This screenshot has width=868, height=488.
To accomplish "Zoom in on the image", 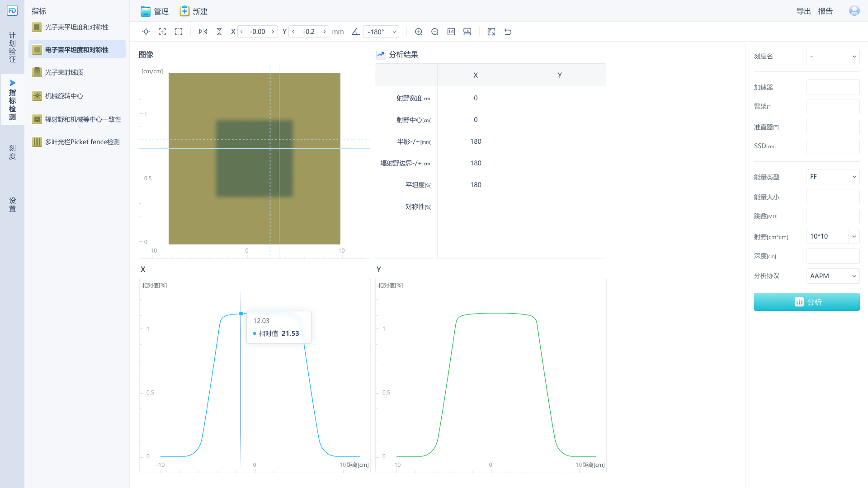I will click(x=419, y=32).
